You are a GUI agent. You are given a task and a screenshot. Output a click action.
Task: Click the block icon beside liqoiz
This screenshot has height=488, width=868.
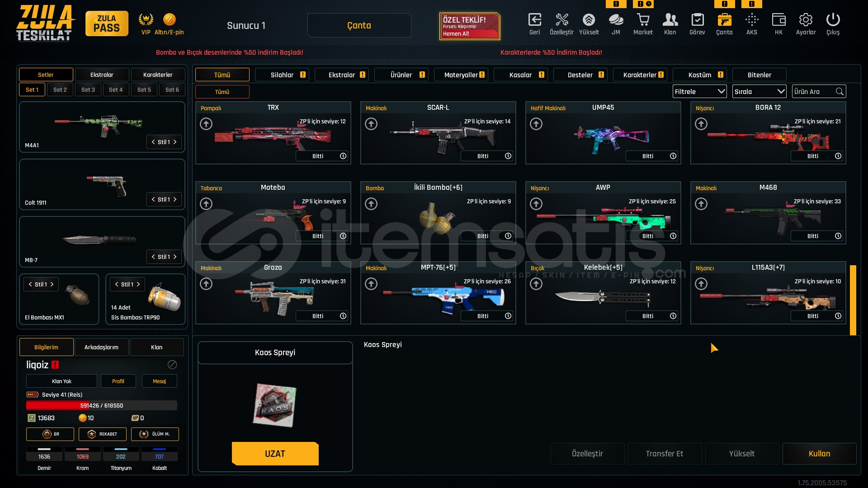point(172,365)
